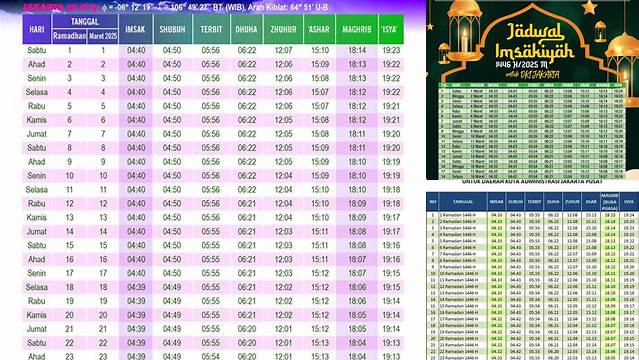The image size is (639, 360).
Task: Click Imsak 04:39 for Jumat 21
Action: click(136, 329)
